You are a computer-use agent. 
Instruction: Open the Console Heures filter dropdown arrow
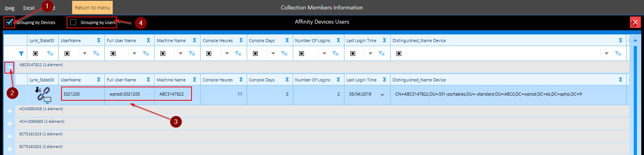click(227, 54)
